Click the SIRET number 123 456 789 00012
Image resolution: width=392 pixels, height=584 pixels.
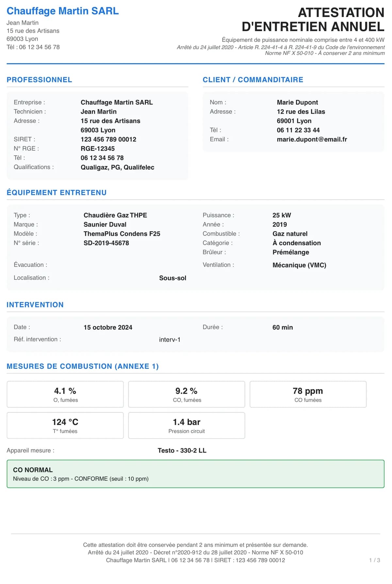tap(108, 139)
